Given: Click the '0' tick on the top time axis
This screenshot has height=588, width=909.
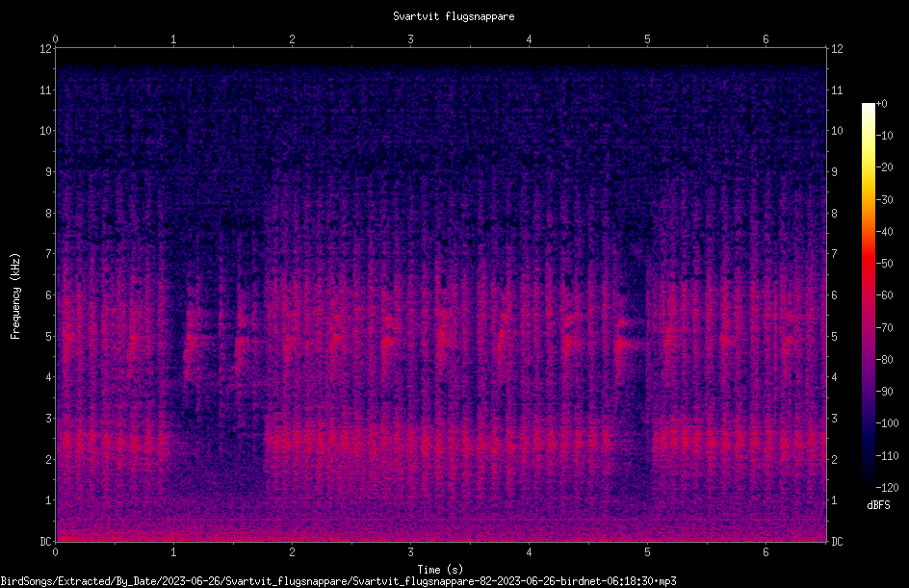Looking at the screenshot, I should pyautogui.click(x=55, y=39).
